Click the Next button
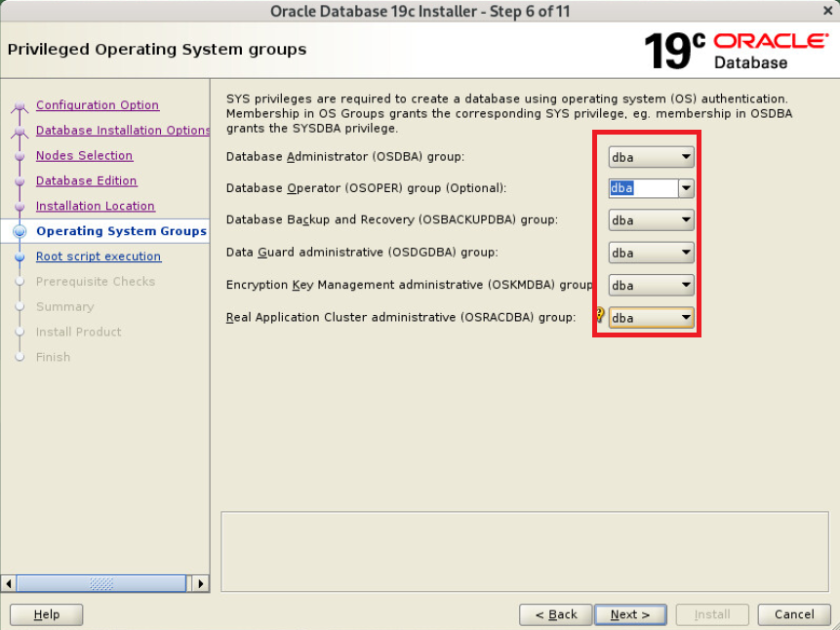Image resolution: width=840 pixels, height=630 pixels. point(630,614)
